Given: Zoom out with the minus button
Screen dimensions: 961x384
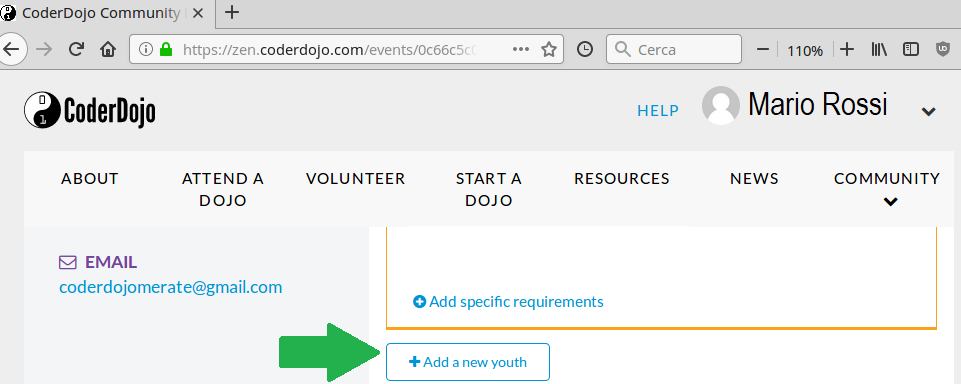Looking at the screenshot, I should [x=763, y=50].
